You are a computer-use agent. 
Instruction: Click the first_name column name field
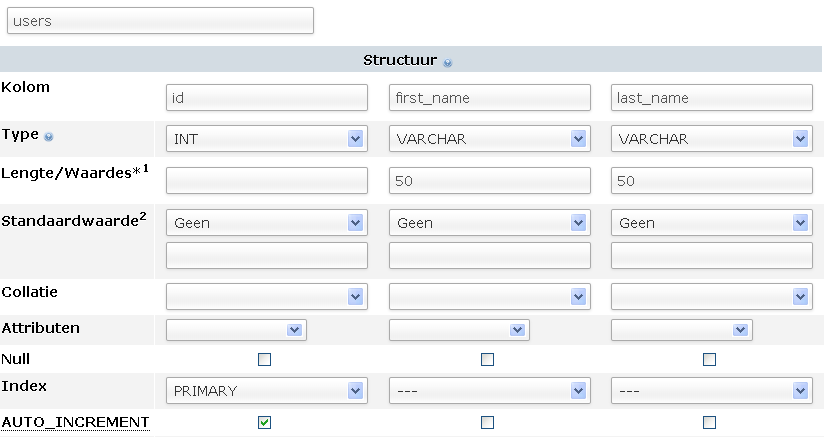coord(489,98)
